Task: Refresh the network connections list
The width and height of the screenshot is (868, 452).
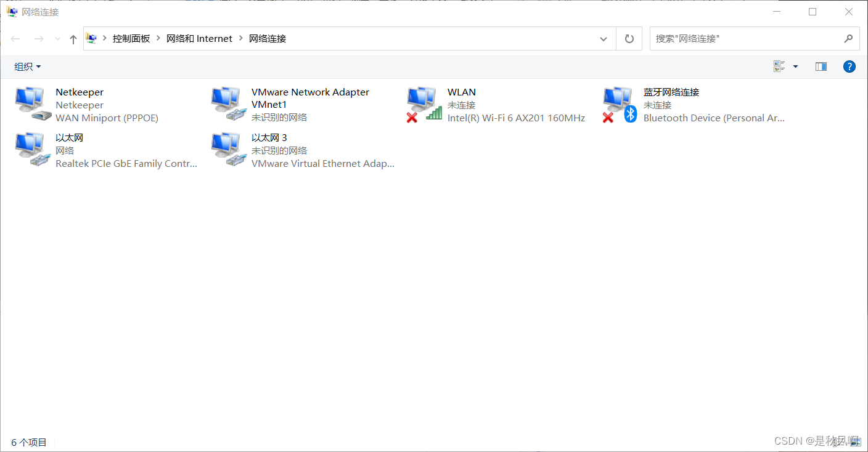Action: pos(629,39)
